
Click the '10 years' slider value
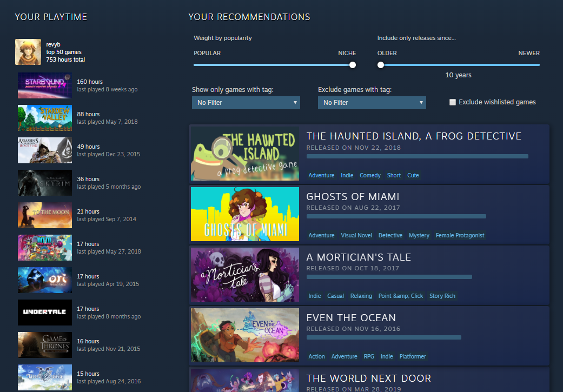[x=458, y=75]
